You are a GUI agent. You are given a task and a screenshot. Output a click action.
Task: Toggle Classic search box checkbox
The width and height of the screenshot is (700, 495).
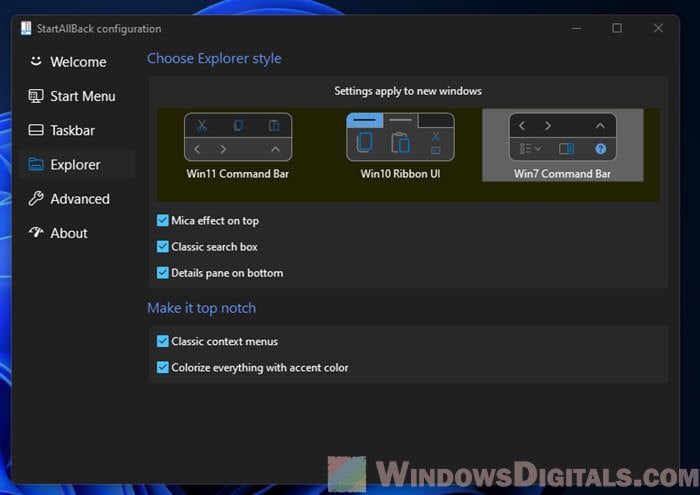click(x=162, y=246)
